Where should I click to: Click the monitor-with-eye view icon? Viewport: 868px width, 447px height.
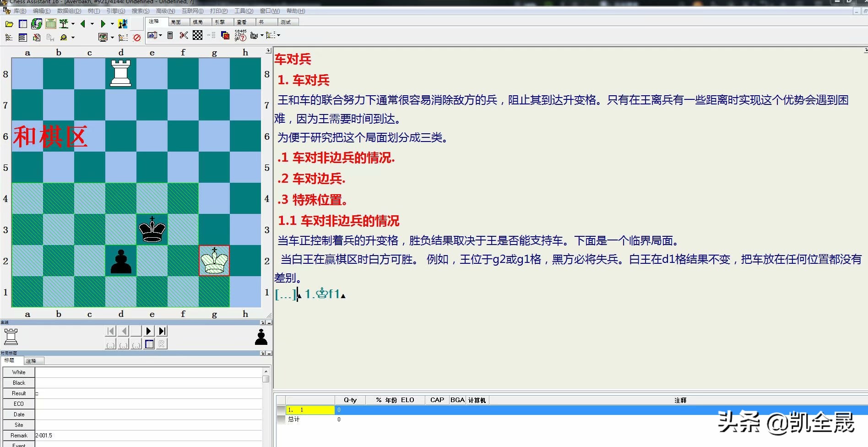(103, 37)
